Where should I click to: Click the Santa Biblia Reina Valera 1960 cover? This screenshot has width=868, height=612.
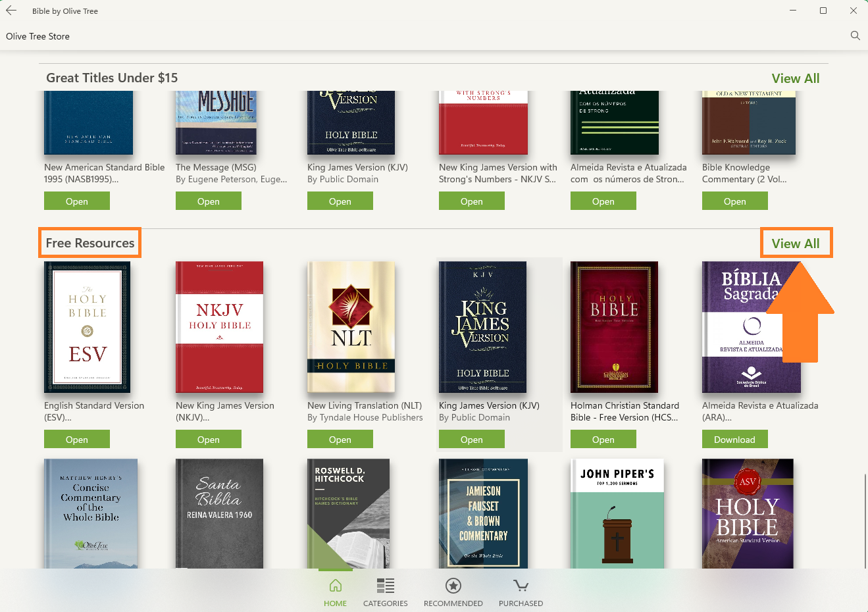[x=220, y=513]
